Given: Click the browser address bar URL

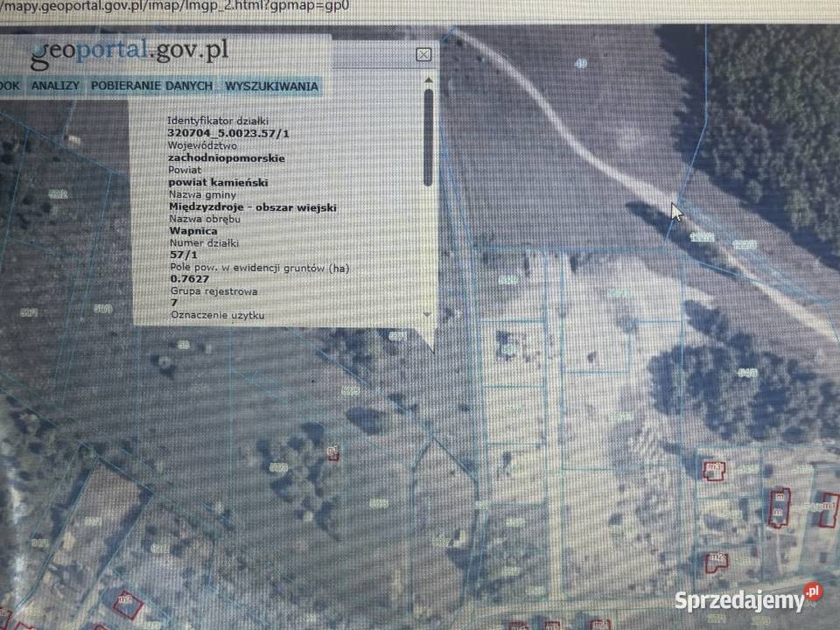Looking at the screenshot, I should 175,6.
